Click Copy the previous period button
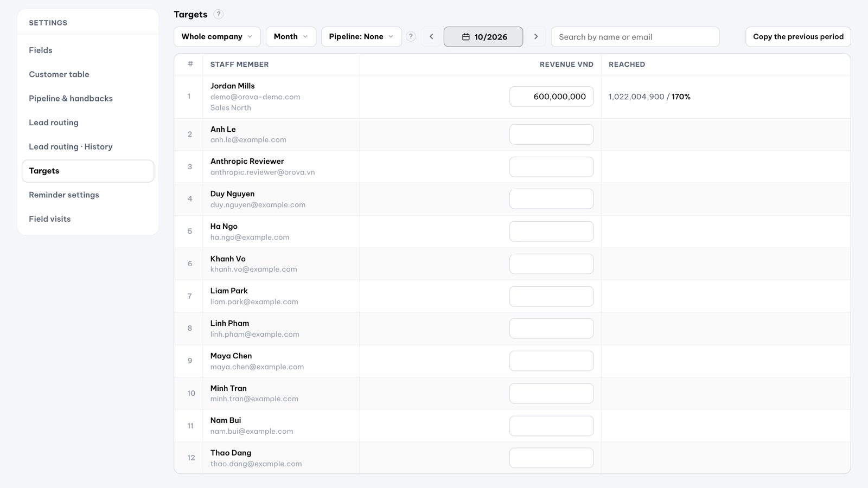The image size is (868, 488). 798,36
